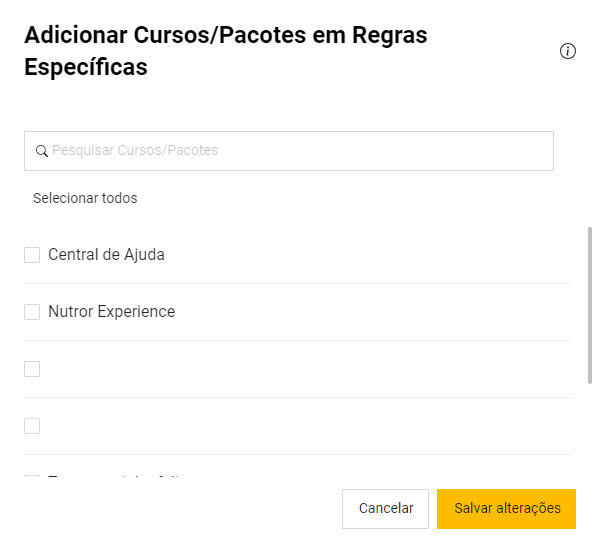The image size is (599, 543).
Task: Select the blank row right under Nutror Experience
Action: pyautogui.click(x=298, y=369)
